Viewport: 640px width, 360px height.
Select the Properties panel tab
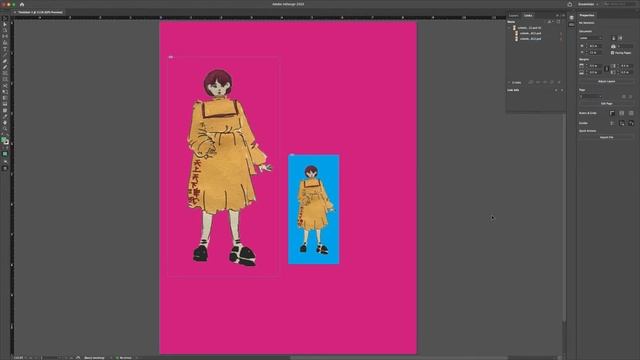[587, 16]
